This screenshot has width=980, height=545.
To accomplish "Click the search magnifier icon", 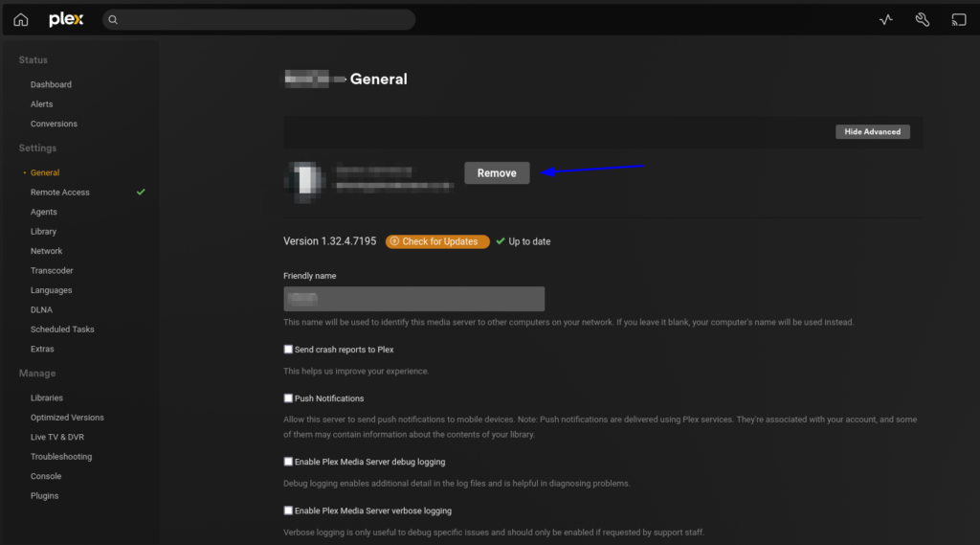I will tap(113, 20).
